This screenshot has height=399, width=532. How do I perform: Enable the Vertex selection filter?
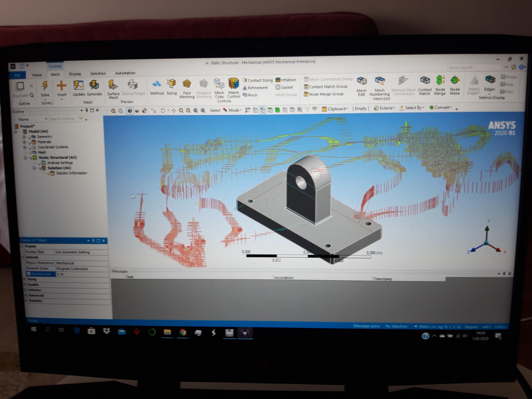pos(255,110)
